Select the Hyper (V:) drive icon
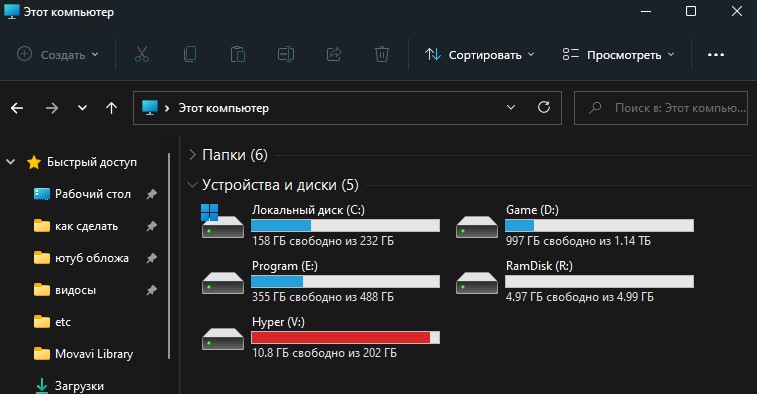The width and height of the screenshot is (757, 394). coord(222,339)
